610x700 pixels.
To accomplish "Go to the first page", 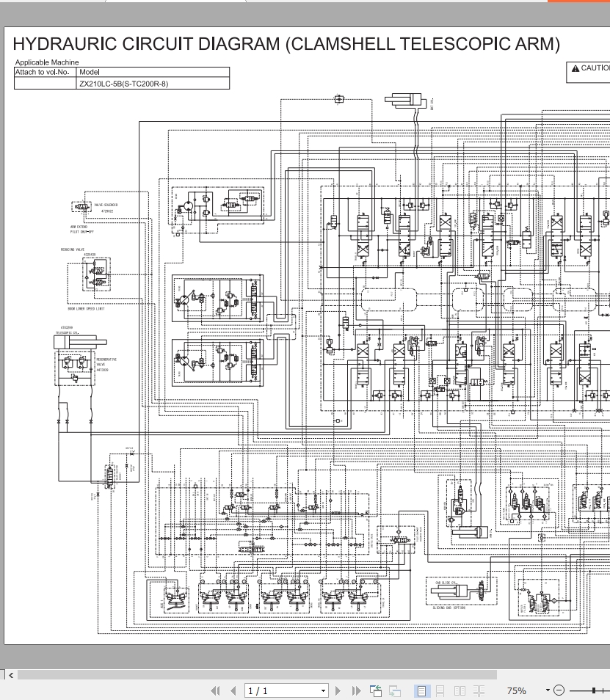I will 215,691.
